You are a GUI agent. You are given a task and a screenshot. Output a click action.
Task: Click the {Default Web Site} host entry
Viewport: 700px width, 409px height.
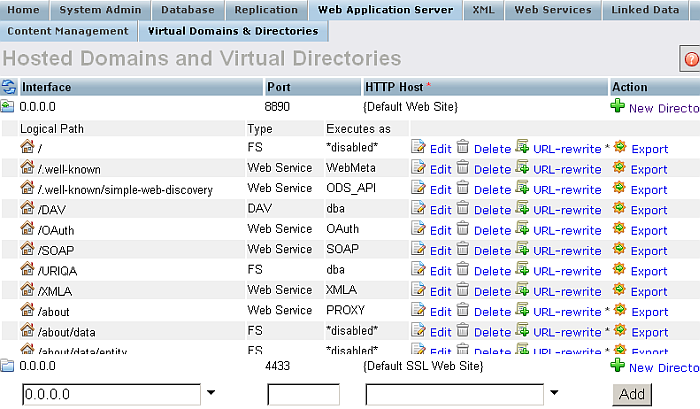[x=410, y=107]
